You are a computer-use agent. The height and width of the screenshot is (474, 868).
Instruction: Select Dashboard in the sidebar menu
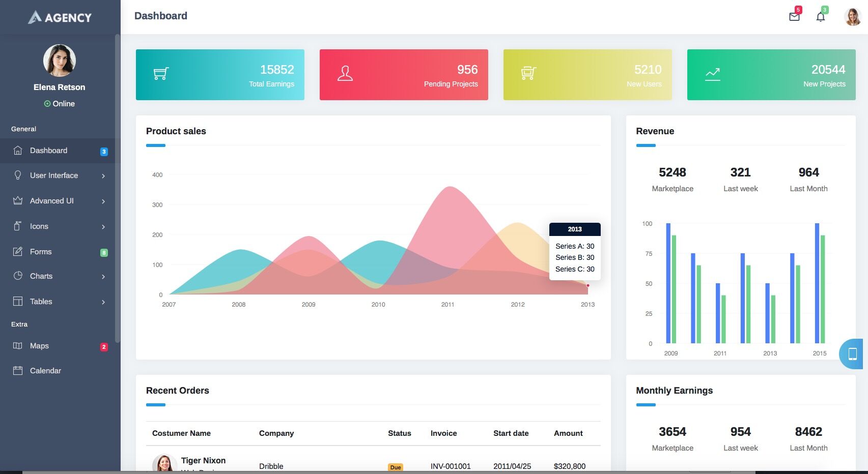[x=48, y=151]
